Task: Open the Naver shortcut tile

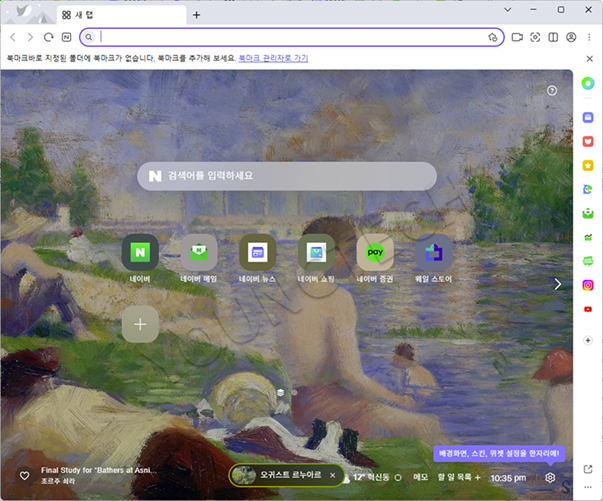Action: point(140,252)
